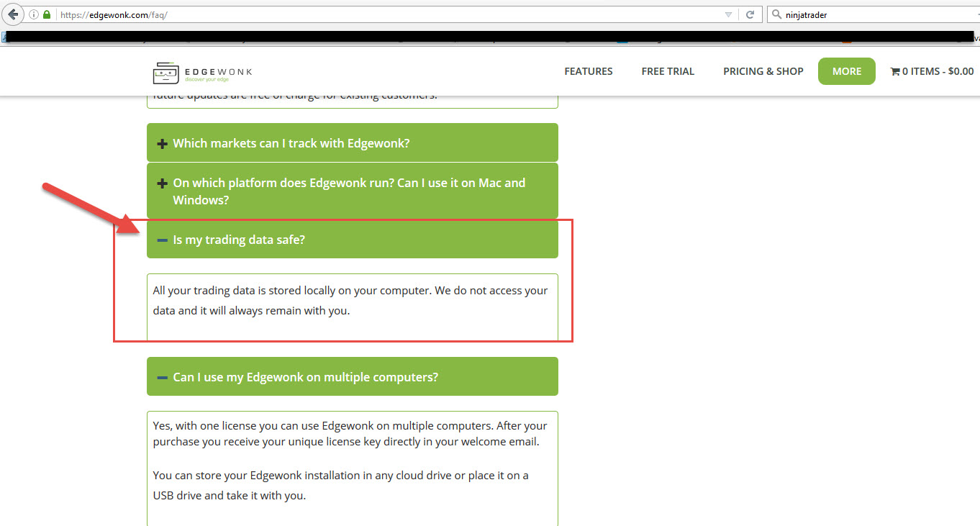Click plus icon beside 'On which platform' question
This screenshot has width=980, height=526.
click(x=162, y=183)
